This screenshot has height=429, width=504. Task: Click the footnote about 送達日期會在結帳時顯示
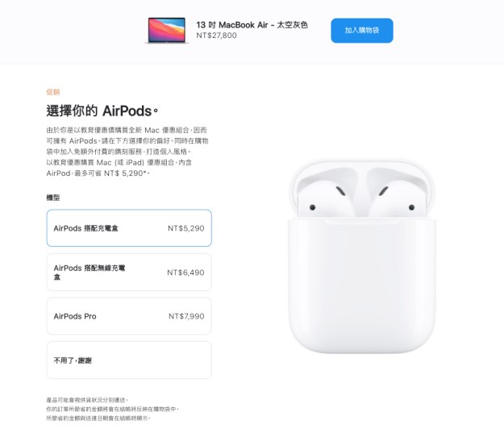(x=98, y=418)
